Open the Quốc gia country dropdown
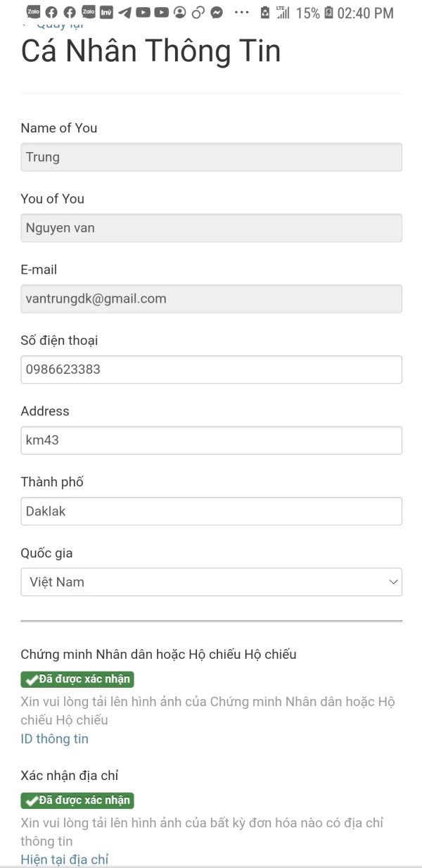 coord(211,582)
